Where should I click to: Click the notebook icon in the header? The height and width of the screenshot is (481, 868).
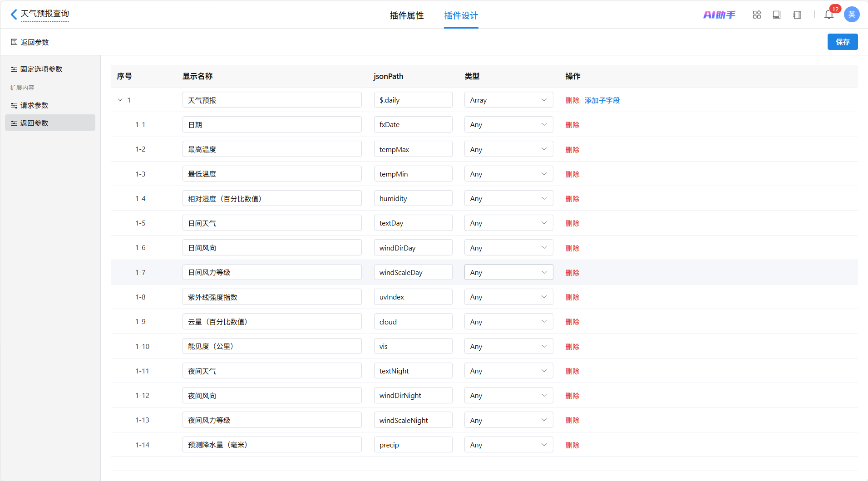[x=797, y=15]
